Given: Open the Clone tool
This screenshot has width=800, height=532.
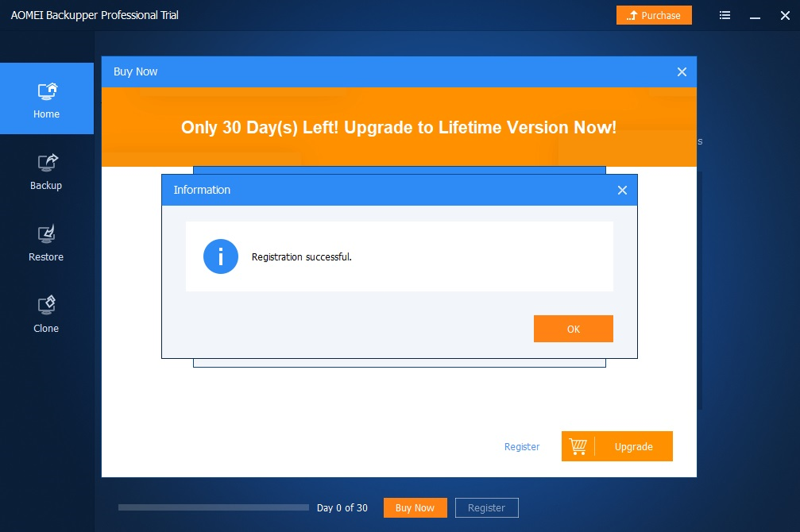Looking at the screenshot, I should point(46,314).
